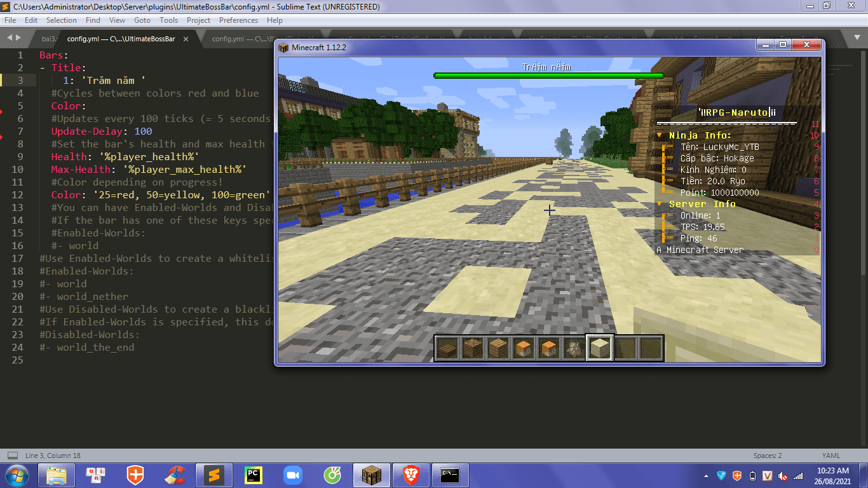Open the Goto menu
The height and width of the screenshot is (488, 868).
pyautogui.click(x=142, y=20)
